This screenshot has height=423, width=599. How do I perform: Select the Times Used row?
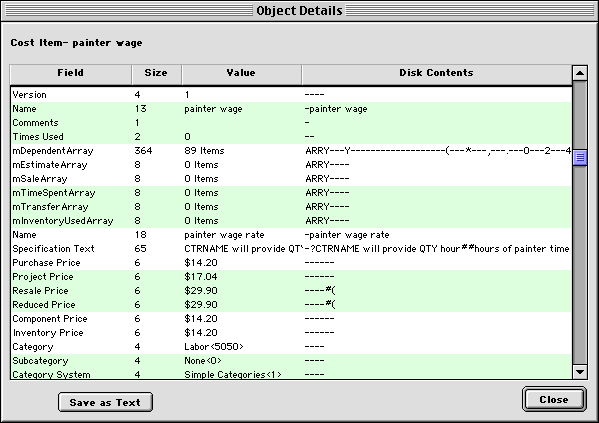[x=291, y=137]
